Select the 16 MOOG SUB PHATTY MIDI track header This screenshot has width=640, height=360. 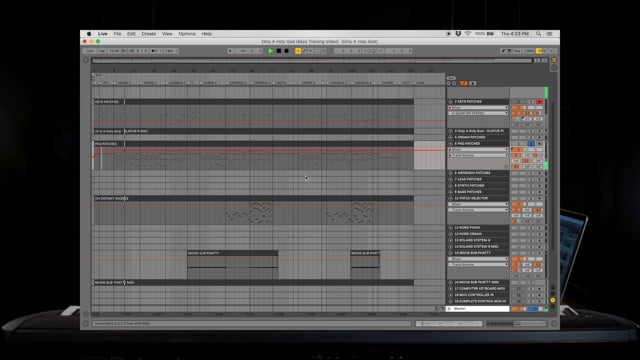click(x=479, y=282)
